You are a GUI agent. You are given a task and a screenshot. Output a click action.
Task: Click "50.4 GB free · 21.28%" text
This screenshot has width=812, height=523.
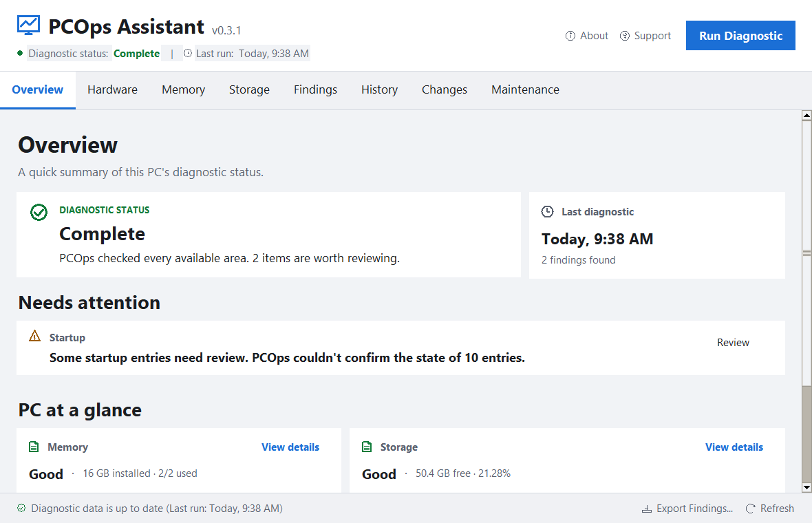click(463, 473)
